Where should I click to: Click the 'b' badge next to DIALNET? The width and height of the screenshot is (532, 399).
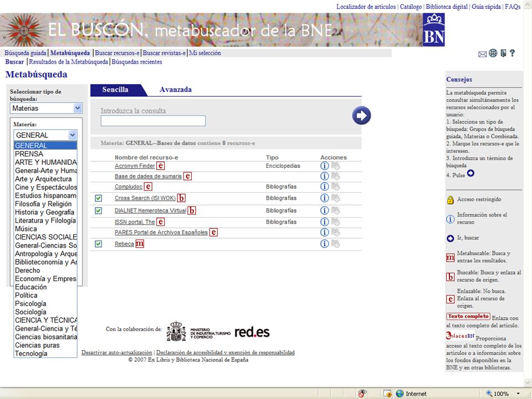192,211
